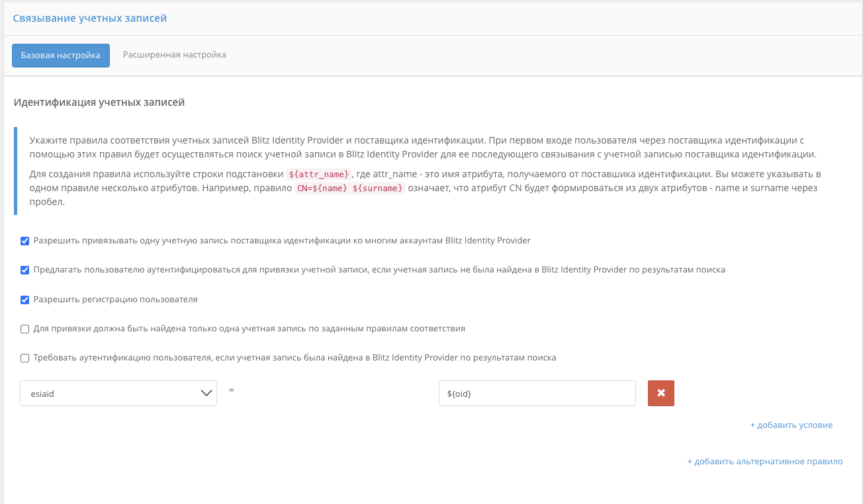Enable the only-one-account-must-be-found checkbox

[x=25, y=329]
